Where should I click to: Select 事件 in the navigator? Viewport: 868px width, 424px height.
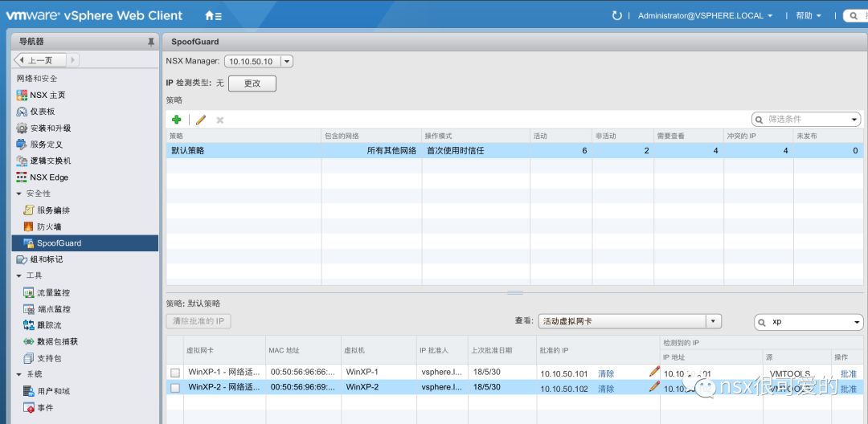45,407
